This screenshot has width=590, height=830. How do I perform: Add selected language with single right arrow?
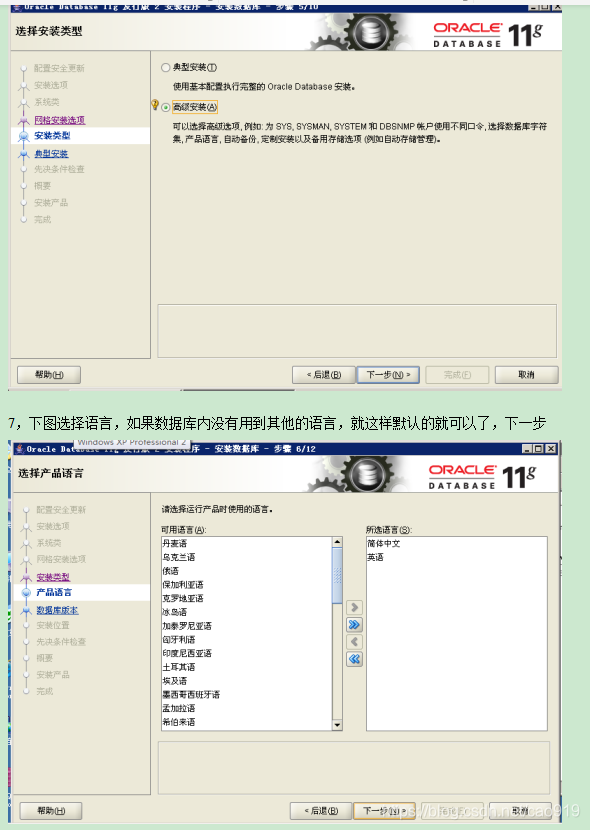point(355,607)
